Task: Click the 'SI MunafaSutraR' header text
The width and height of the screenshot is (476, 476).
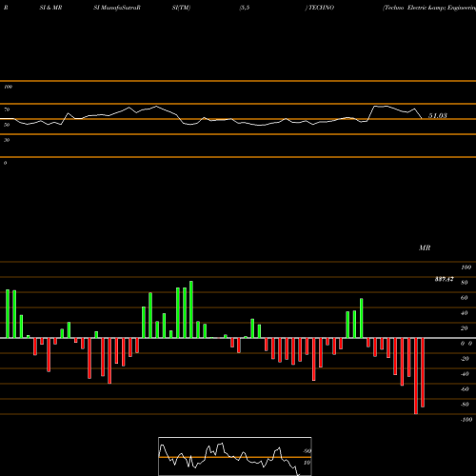Action: (x=117, y=8)
